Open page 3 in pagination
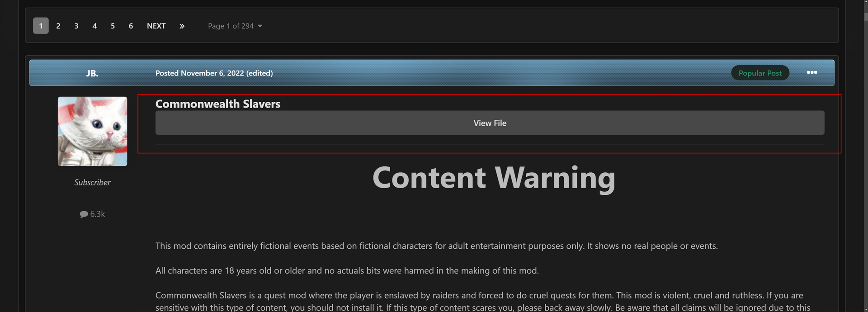The image size is (868, 312). coord(76,26)
